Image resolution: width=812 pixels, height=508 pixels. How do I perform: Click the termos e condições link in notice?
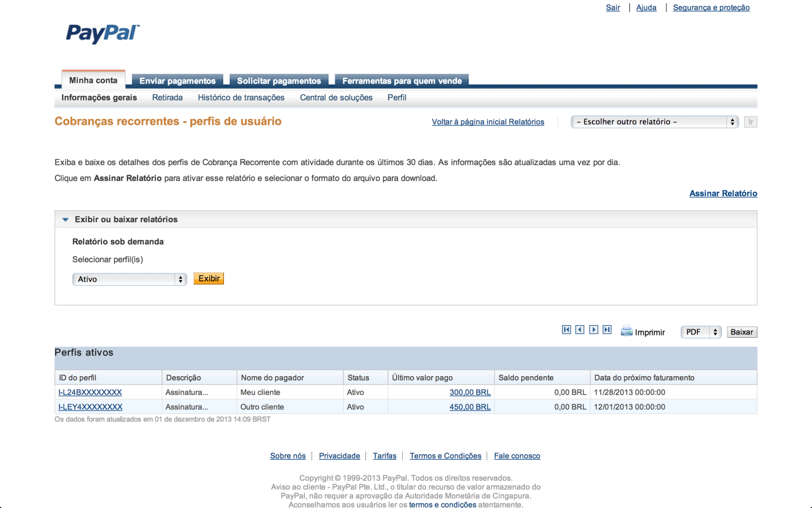click(x=443, y=505)
